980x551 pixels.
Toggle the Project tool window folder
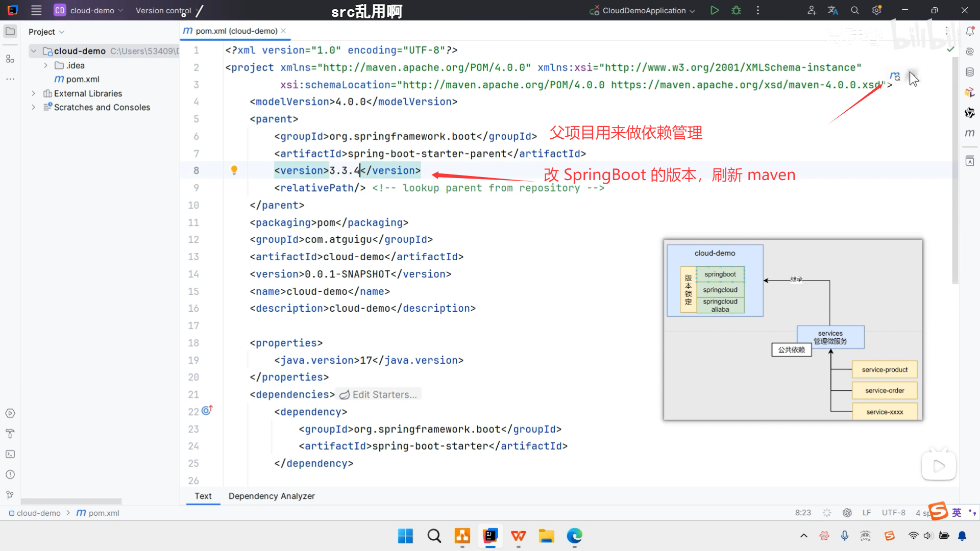point(10,32)
